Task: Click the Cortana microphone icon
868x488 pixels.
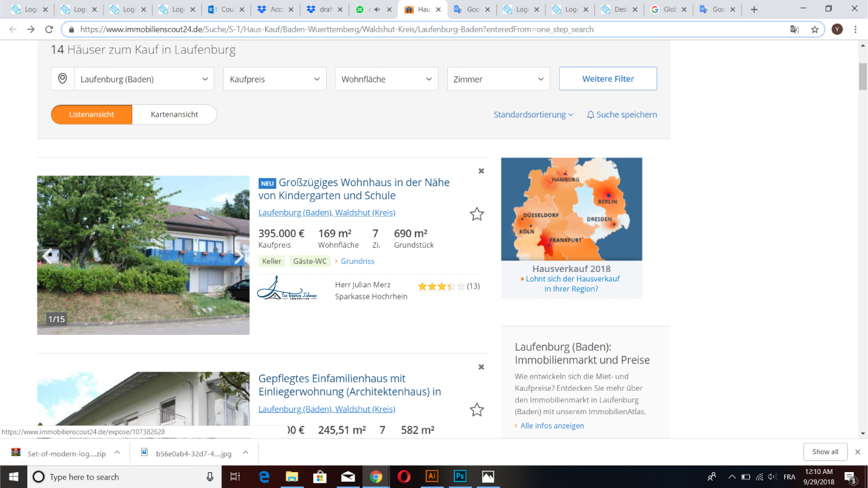Action: tap(210, 477)
